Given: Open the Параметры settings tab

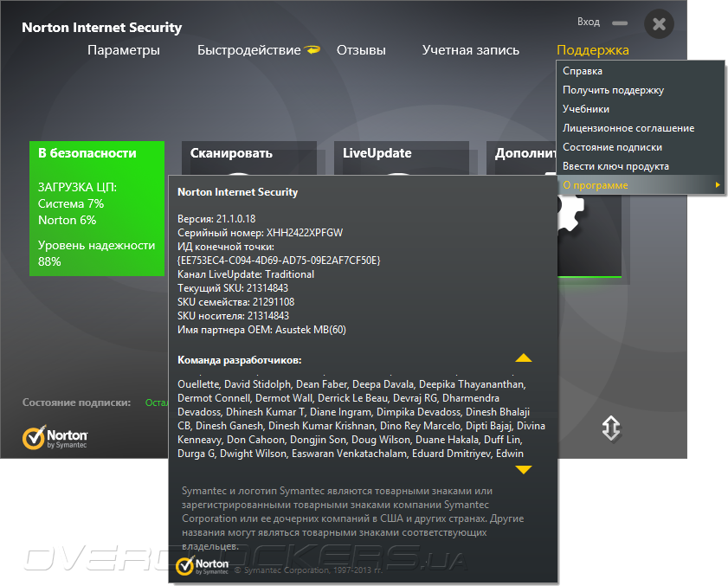Looking at the screenshot, I should (x=124, y=50).
